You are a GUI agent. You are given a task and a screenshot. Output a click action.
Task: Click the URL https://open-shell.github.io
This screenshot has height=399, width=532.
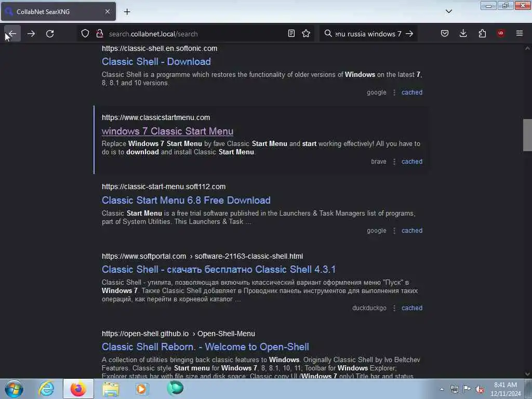145,334
